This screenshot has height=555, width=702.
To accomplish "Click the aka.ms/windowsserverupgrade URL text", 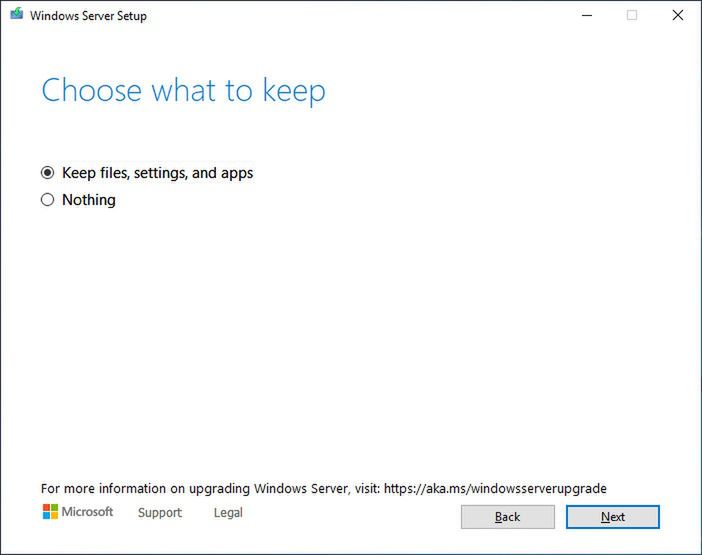I will (x=495, y=488).
